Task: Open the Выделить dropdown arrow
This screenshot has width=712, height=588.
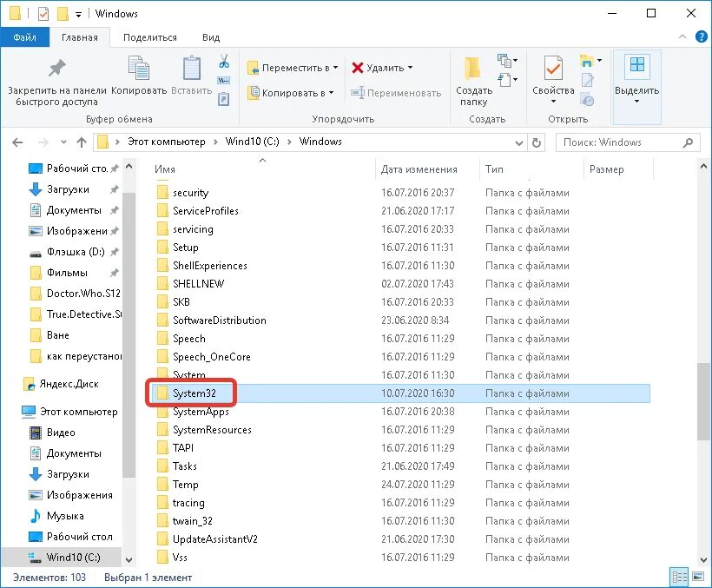Action: tap(636, 102)
